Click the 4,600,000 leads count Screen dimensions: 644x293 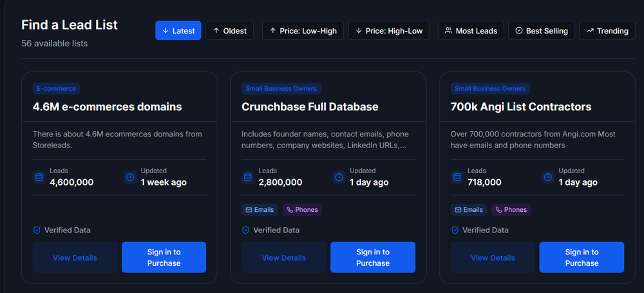click(71, 182)
